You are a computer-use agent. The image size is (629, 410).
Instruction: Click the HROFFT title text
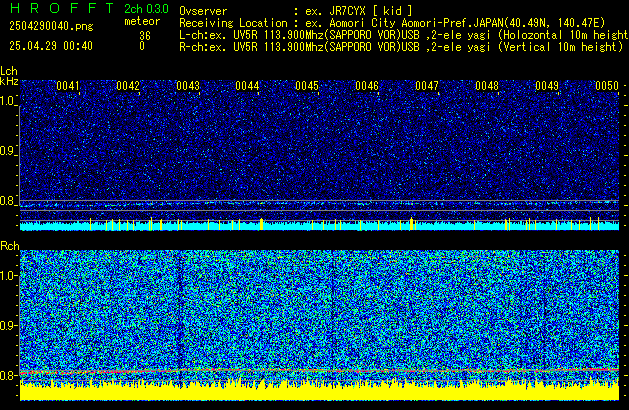(62, 8)
